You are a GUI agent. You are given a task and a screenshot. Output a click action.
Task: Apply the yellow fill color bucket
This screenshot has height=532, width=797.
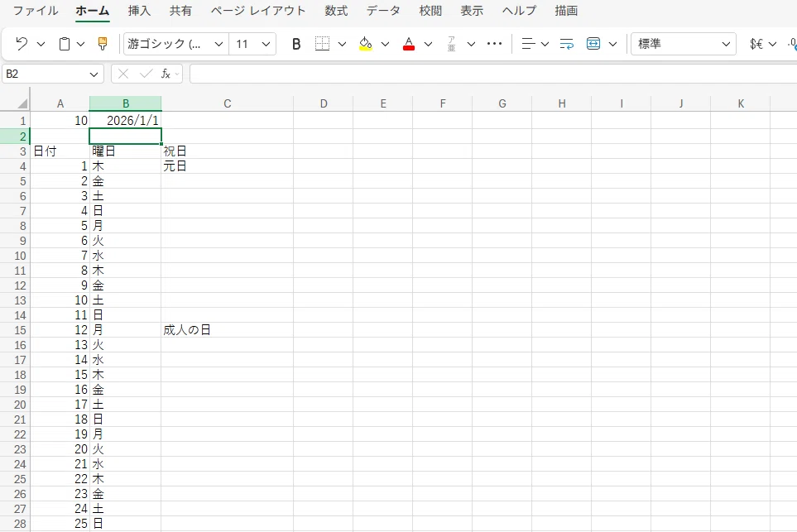click(x=366, y=44)
